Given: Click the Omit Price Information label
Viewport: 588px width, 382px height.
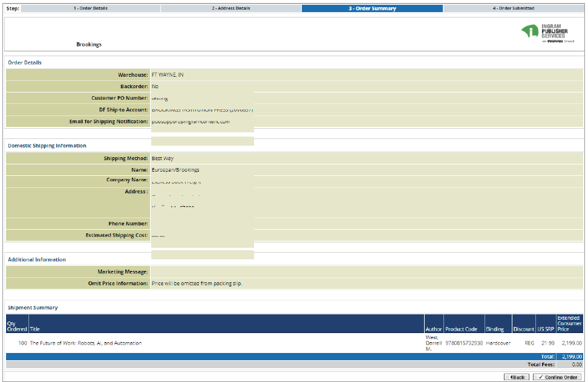Looking at the screenshot, I should 118,283.
